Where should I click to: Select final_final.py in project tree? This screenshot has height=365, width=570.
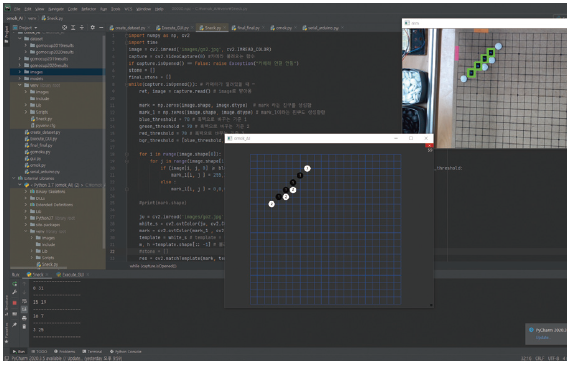[x=39, y=145]
